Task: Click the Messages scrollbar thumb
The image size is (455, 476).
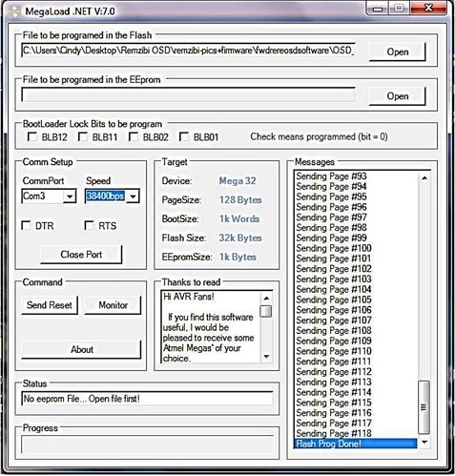Action: (424, 407)
